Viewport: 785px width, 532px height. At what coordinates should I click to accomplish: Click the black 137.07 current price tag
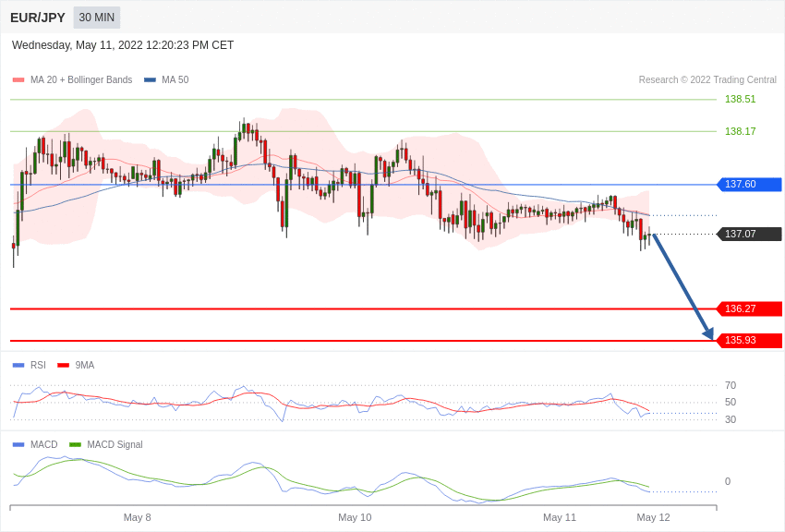pos(750,234)
